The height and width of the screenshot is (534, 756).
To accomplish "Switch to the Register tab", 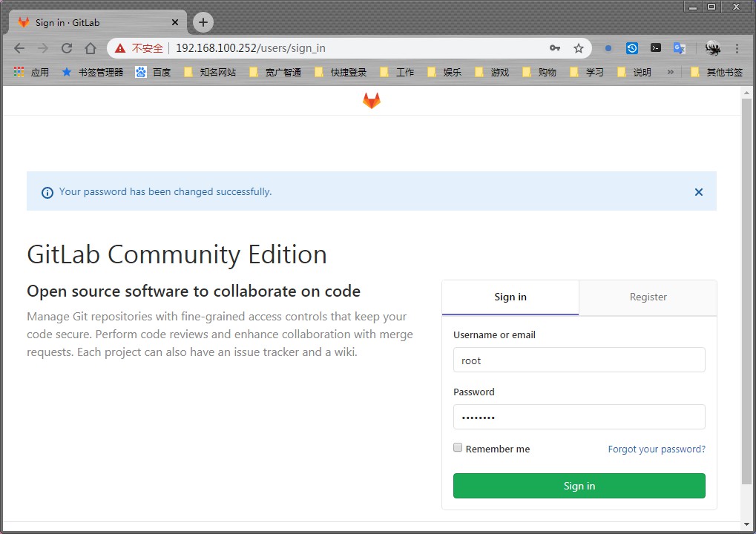I will pos(648,297).
